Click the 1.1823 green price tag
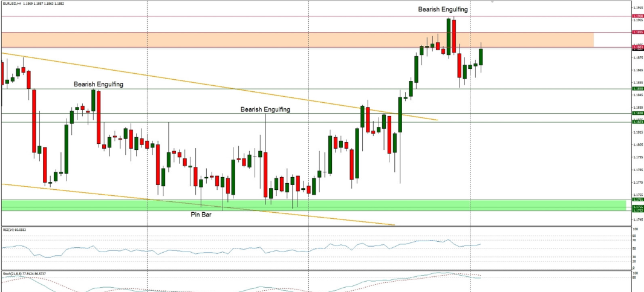Viewport: 644px width, 292px height. click(x=637, y=122)
